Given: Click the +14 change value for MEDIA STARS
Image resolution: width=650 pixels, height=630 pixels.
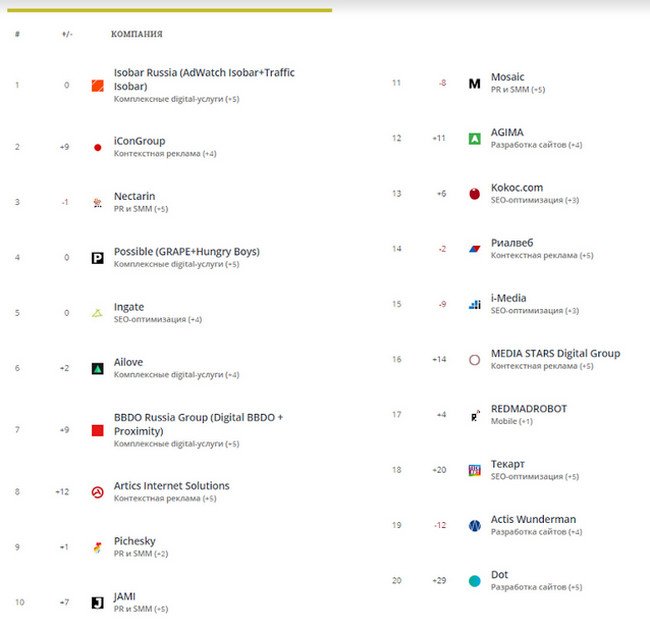Looking at the screenshot, I should 439,359.
